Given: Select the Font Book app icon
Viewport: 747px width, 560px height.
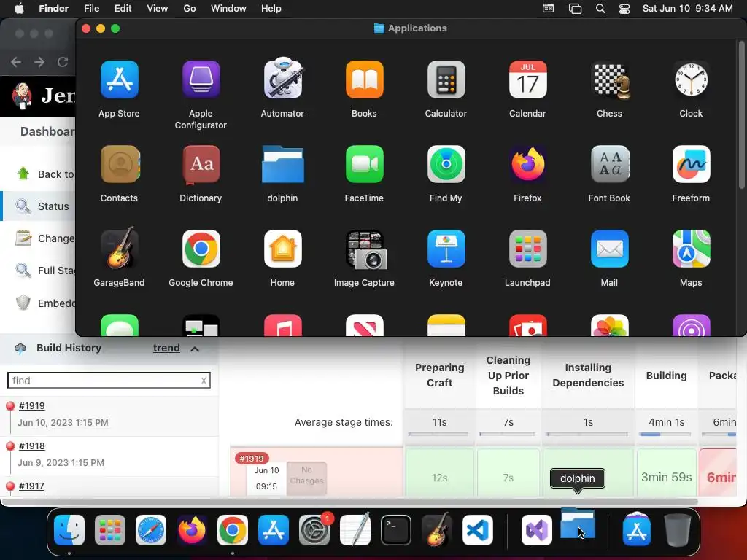Looking at the screenshot, I should click(x=609, y=164).
